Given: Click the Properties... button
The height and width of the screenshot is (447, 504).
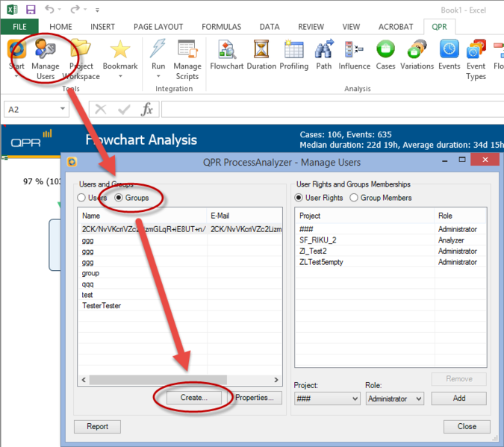Looking at the screenshot, I should pyautogui.click(x=255, y=398).
